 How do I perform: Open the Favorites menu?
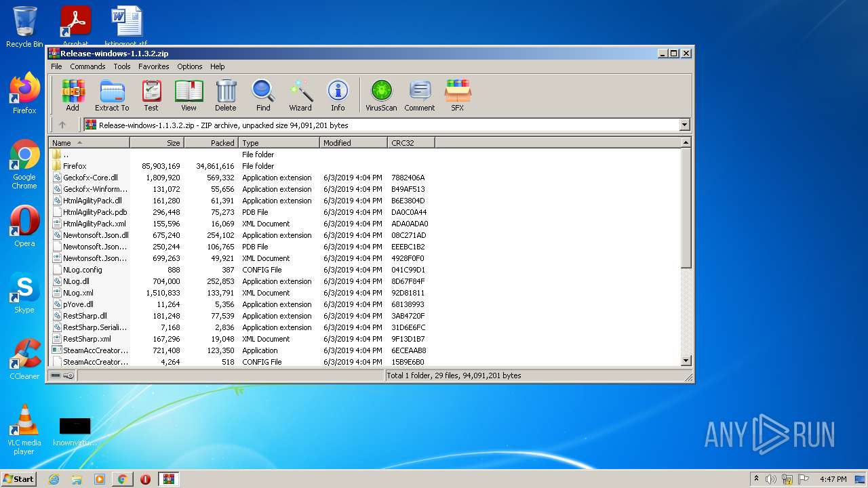(154, 66)
